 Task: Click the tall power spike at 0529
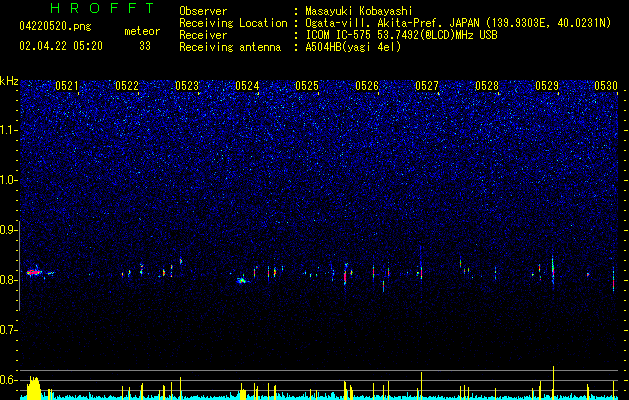pyautogui.click(x=554, y=382)
